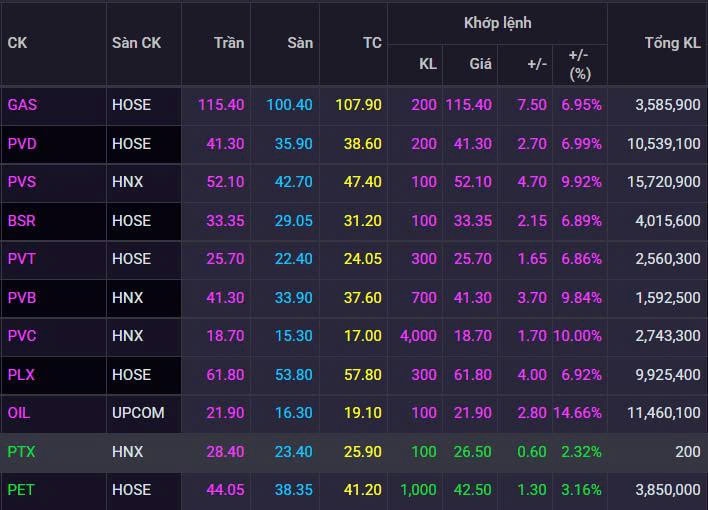Select the PVD ticker symbol
Viewport: 708px width, 510px height.
click(22, 144)
